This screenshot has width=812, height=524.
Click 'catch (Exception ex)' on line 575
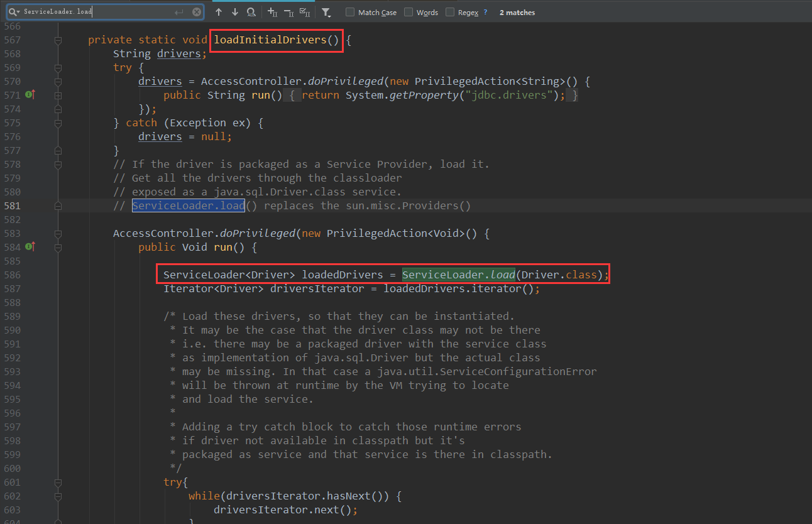pyautogui.click(x=189, y=123)
